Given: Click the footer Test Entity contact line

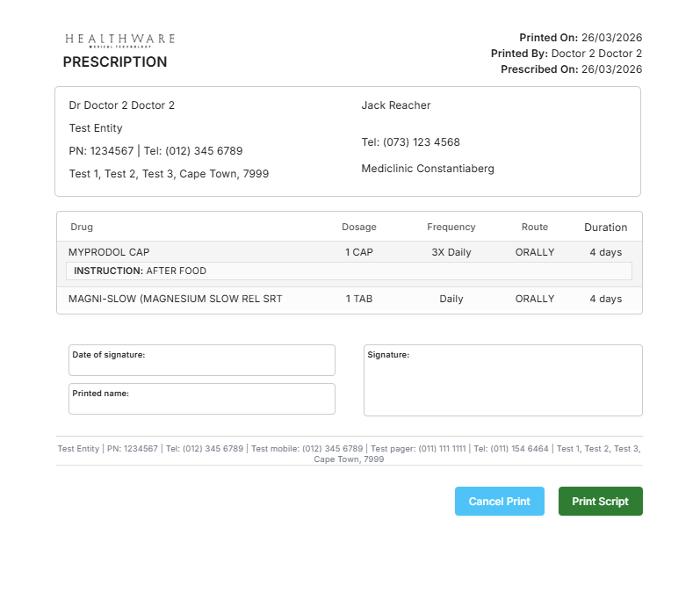Looking at the screenshot, I should [349, 453].
